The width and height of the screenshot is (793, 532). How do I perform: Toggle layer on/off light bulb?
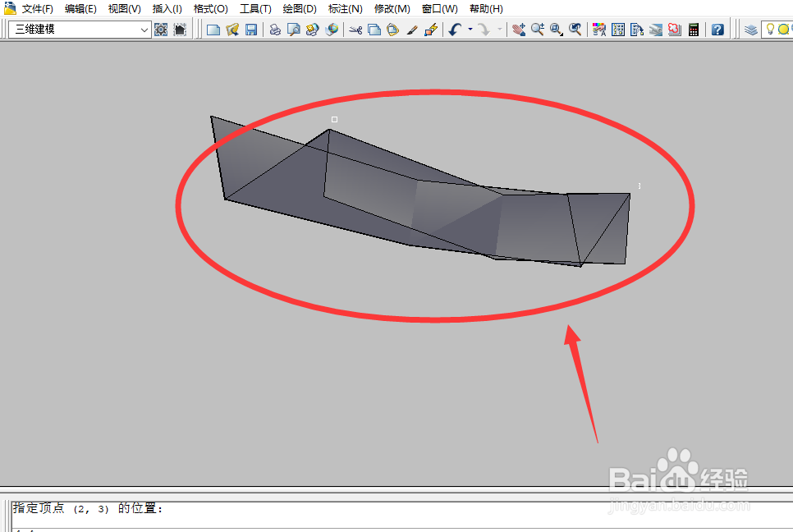(770, 30)
